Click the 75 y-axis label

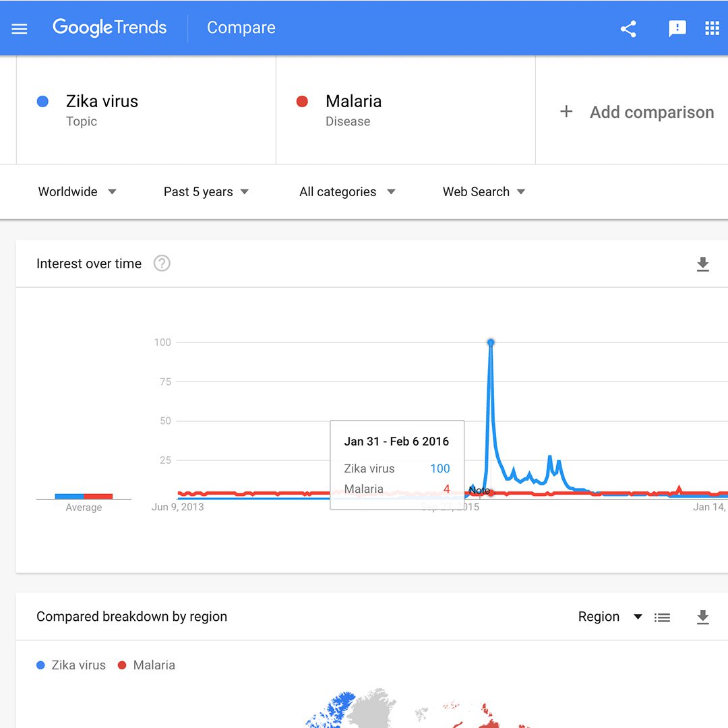pos(165,382)
